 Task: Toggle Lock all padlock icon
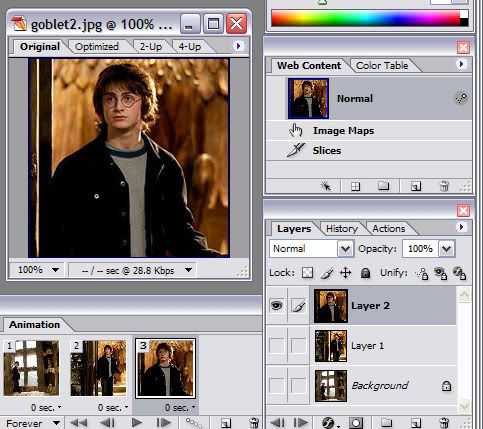(366, 273)
